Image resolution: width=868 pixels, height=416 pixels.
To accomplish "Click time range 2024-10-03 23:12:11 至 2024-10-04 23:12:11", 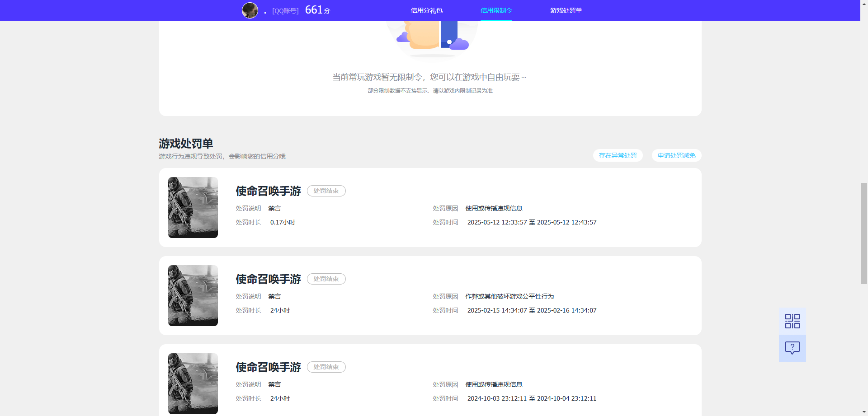I will [532, 398].
